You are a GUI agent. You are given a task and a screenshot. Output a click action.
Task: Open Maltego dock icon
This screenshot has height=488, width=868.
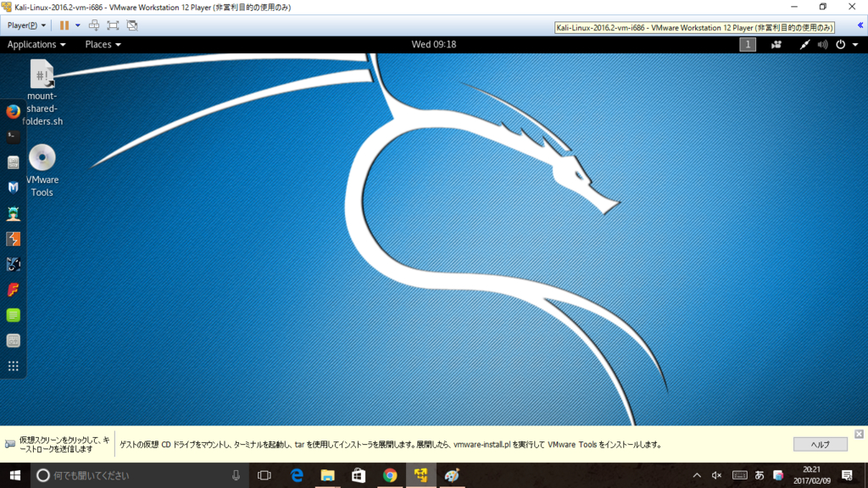pos(14,264)
